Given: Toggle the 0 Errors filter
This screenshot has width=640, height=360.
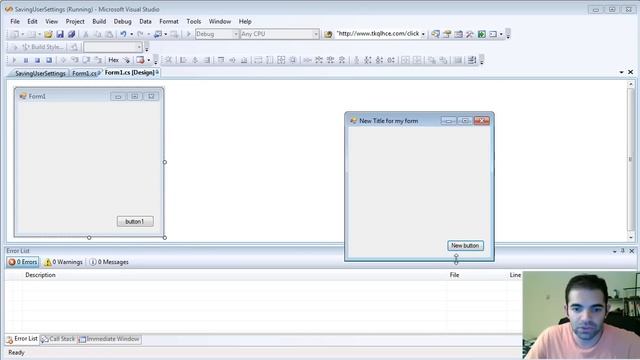Looking at the screenshot, I should (23, 262).
